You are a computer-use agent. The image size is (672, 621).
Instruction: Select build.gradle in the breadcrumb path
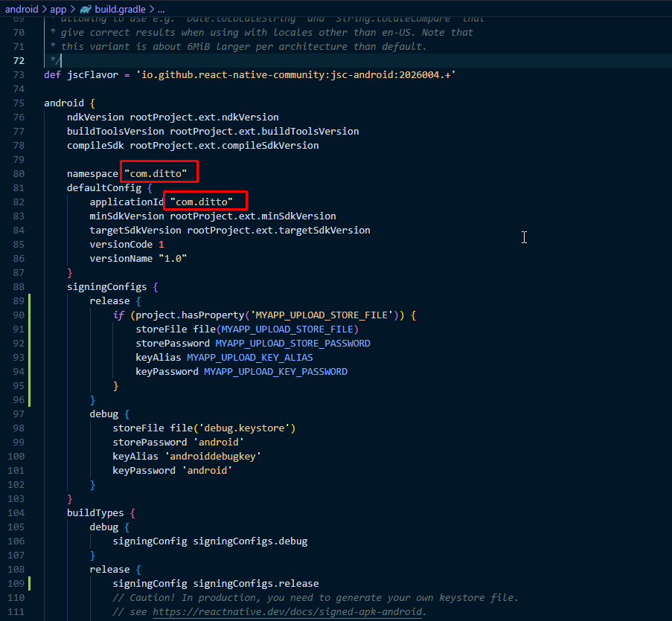point(120,10)
